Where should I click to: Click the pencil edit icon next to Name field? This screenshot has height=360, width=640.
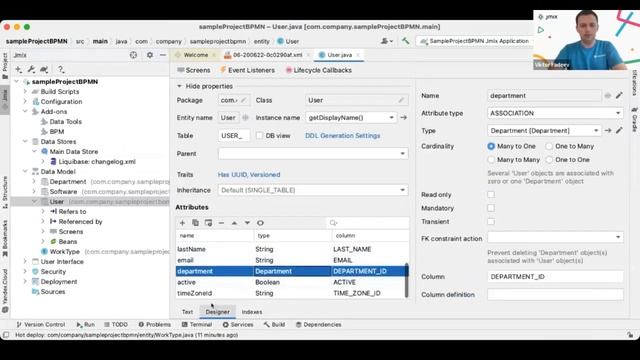click(619, 96)
